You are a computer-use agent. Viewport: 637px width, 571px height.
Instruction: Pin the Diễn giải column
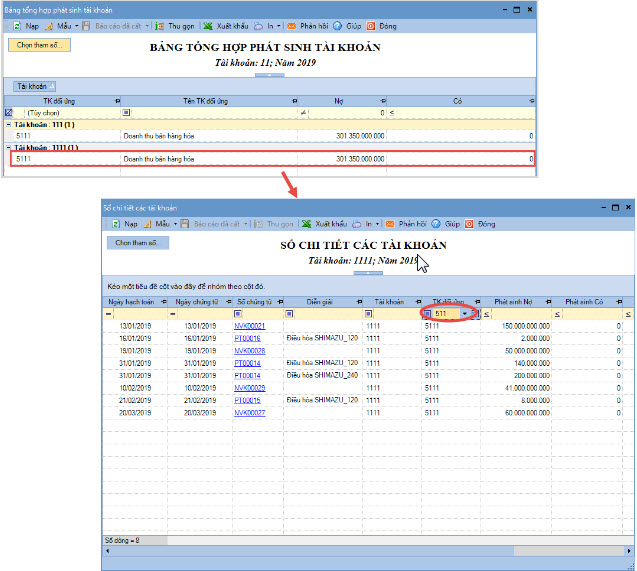pyautogui.click(x=359, y=302)
